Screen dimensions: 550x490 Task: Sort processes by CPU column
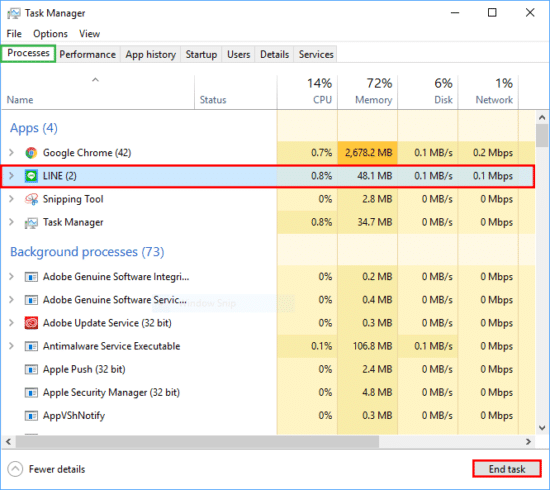307,91
